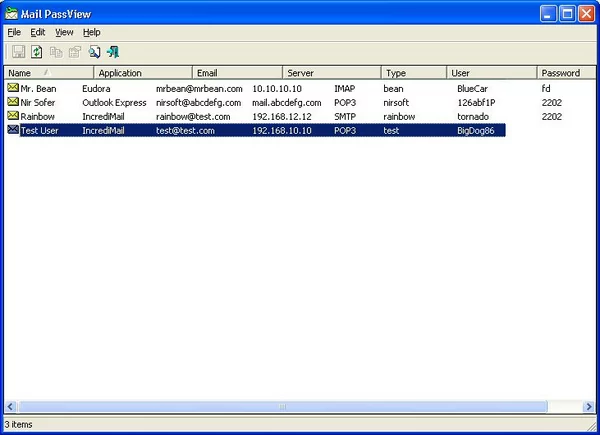This screenshot has width=600, height=435.
Task: Click the 192.168.10.10 server cell
Action: point(282,130)
